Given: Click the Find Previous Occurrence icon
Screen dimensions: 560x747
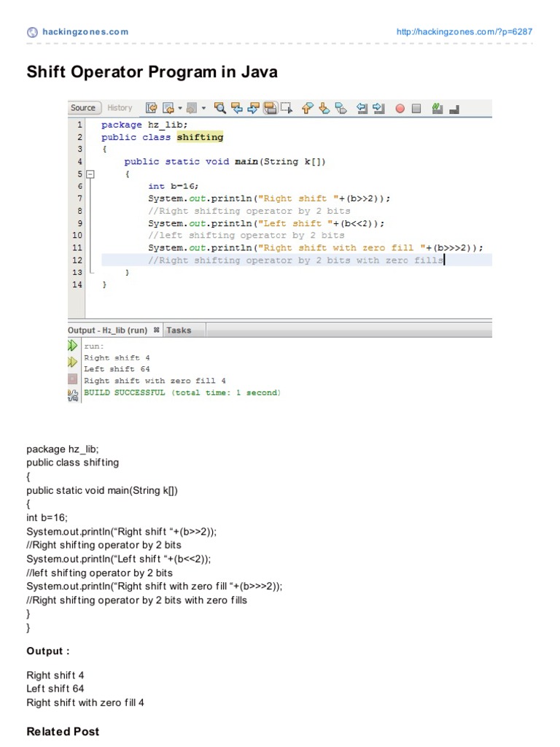Looking at the screenshot, I should point(237,108).
